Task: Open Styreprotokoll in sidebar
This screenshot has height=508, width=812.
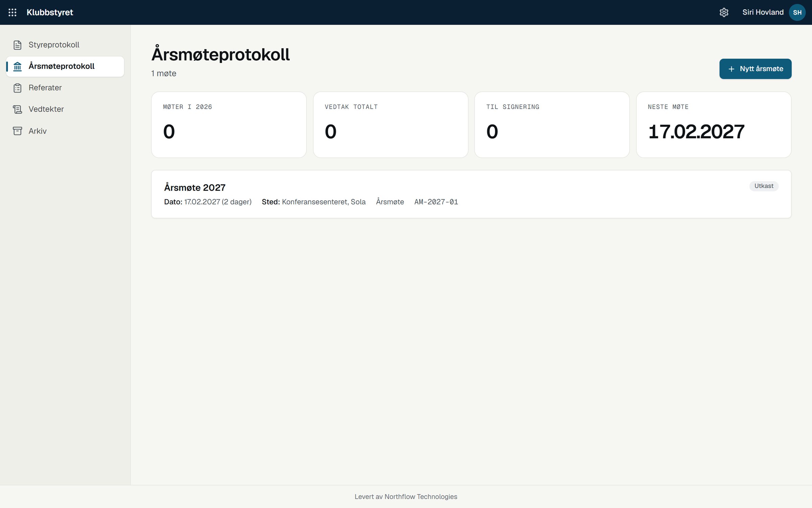Action: 65,45
